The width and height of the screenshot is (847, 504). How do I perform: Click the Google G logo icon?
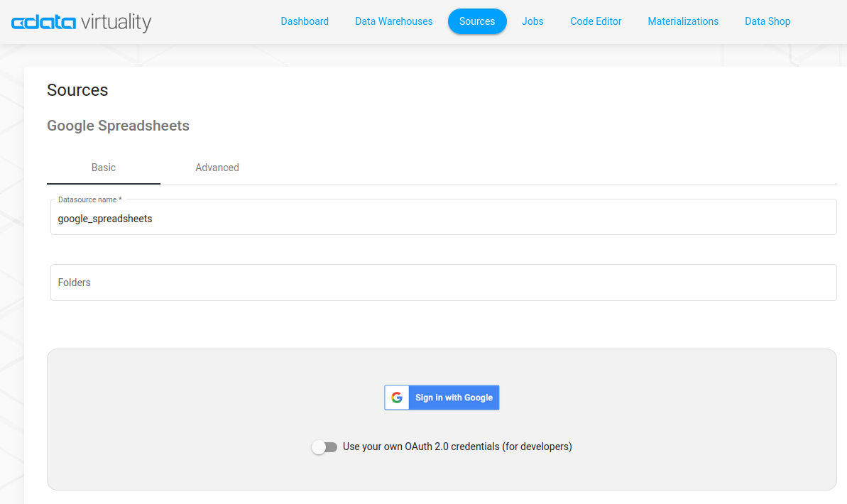point(397,398)
